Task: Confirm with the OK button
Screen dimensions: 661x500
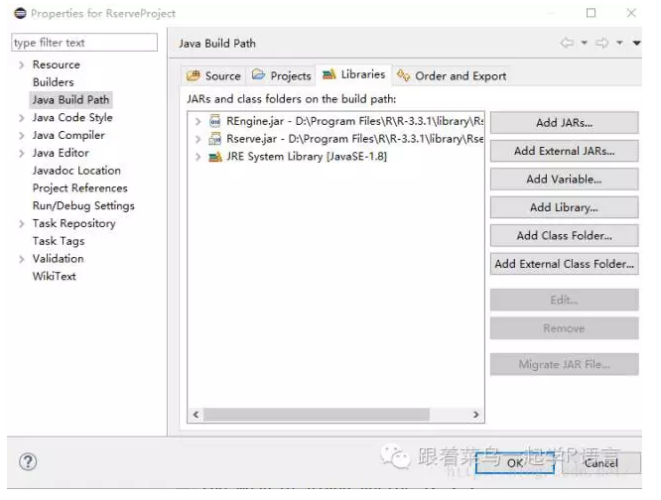Action: coord(515,463)
